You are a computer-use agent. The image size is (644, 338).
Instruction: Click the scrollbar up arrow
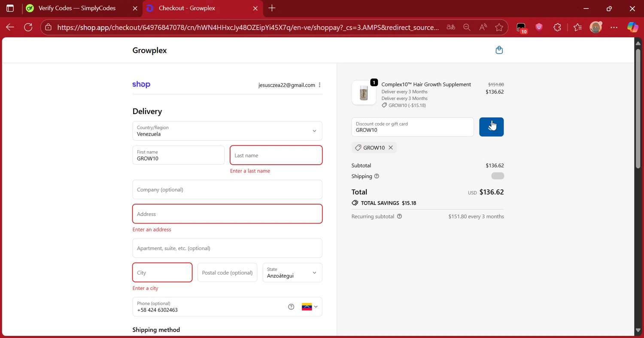click(x=638, y=43)
